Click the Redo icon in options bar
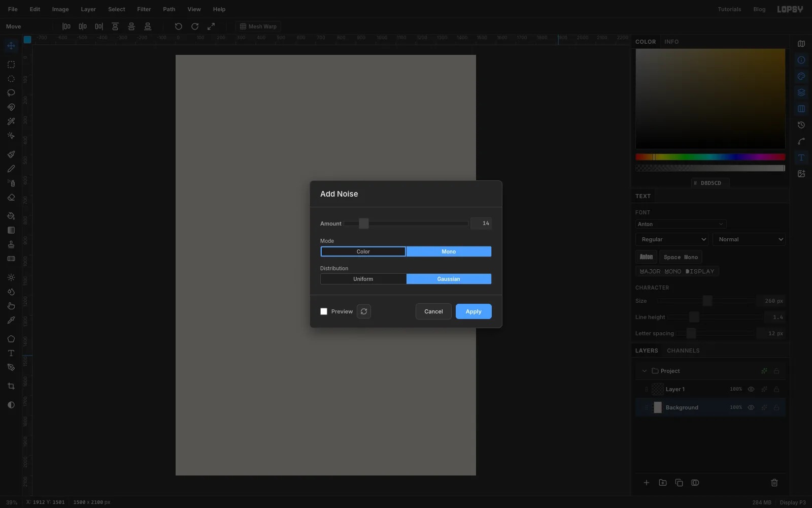The image size is (812, 508). (195, 26)
